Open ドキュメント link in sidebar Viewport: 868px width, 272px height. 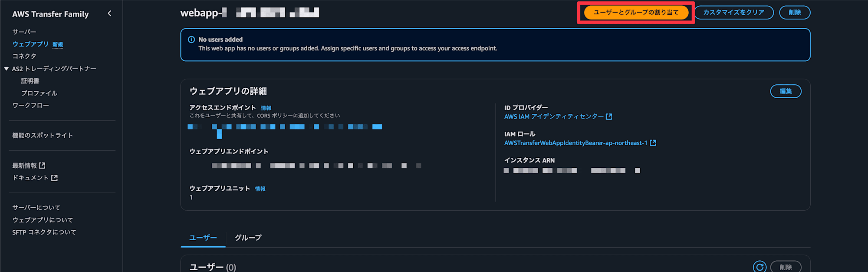click(30, 178)
